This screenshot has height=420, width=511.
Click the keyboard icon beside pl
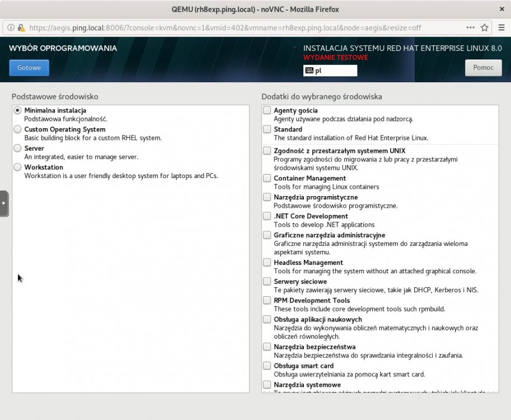pyautogui.click(x=310, y=71)
